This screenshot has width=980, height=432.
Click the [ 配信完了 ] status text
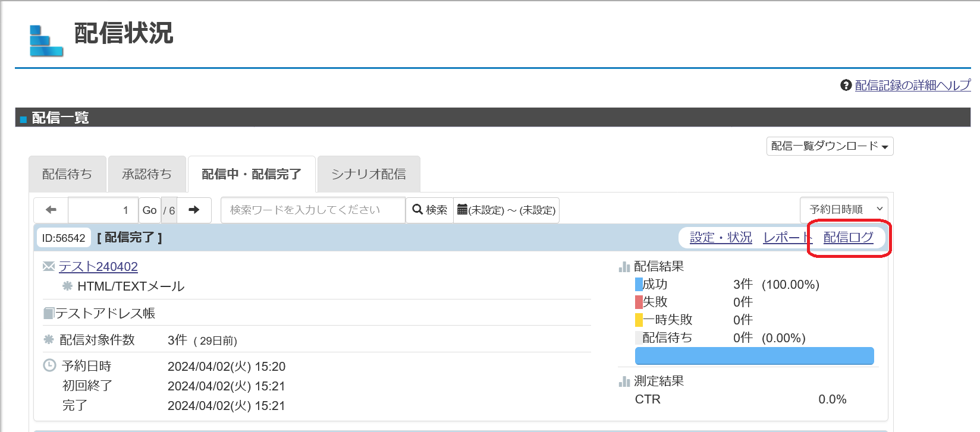130,238
